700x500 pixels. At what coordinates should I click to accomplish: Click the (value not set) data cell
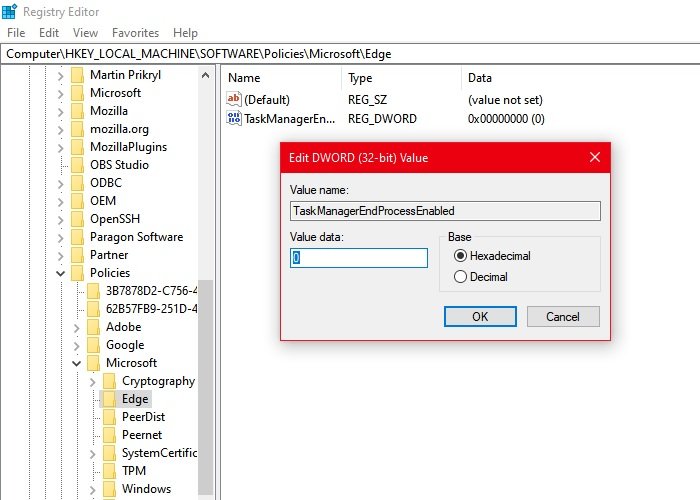[x=505, y=100]
